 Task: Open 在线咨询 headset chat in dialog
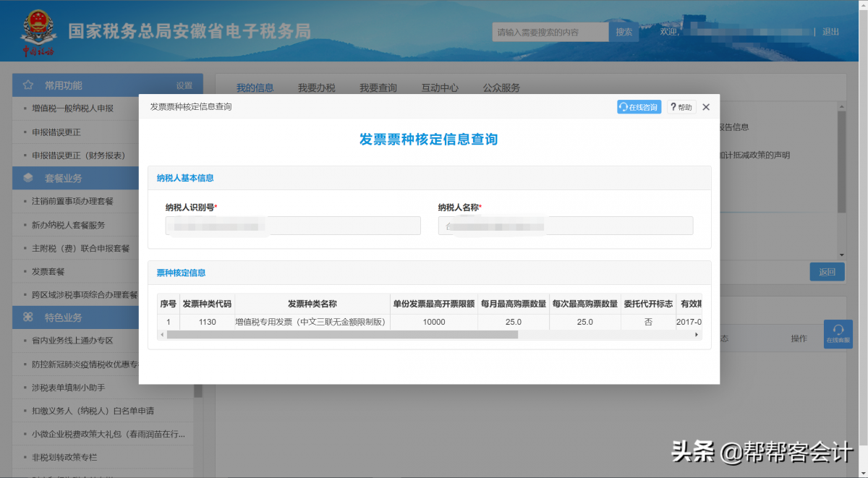click(639, 107)
